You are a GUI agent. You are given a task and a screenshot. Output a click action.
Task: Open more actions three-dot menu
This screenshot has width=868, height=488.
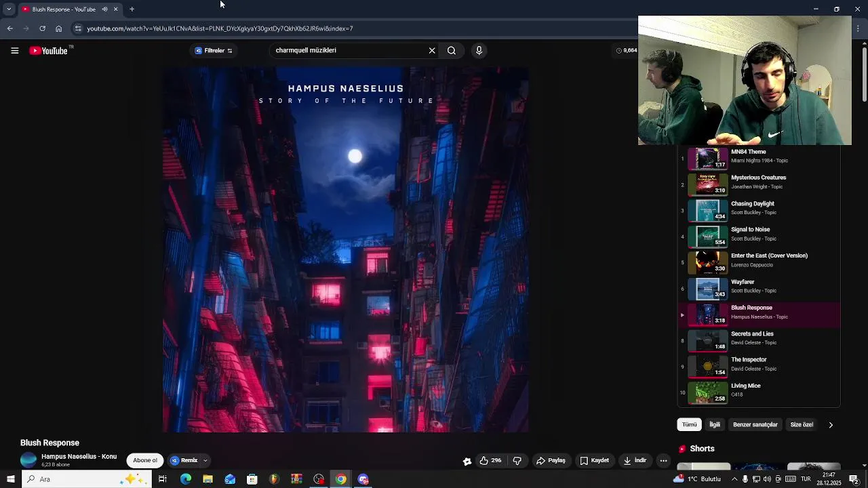(663, 460)
